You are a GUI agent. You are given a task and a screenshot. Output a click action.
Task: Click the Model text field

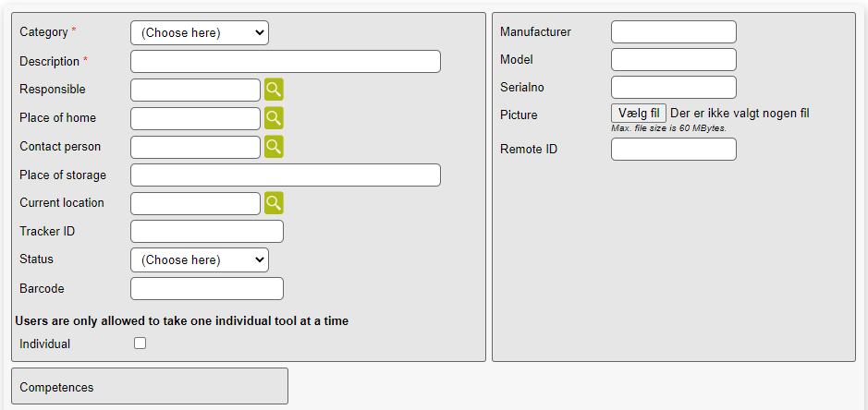tap(673, 60)
